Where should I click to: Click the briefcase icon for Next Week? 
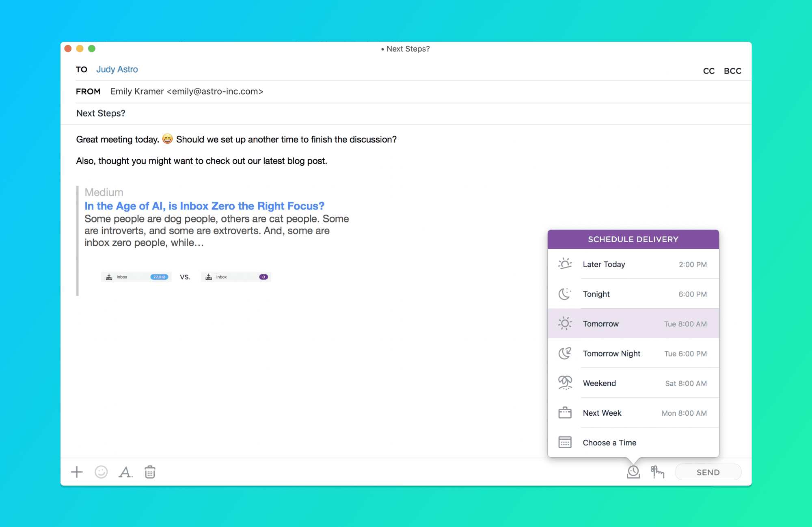(565, 413)
